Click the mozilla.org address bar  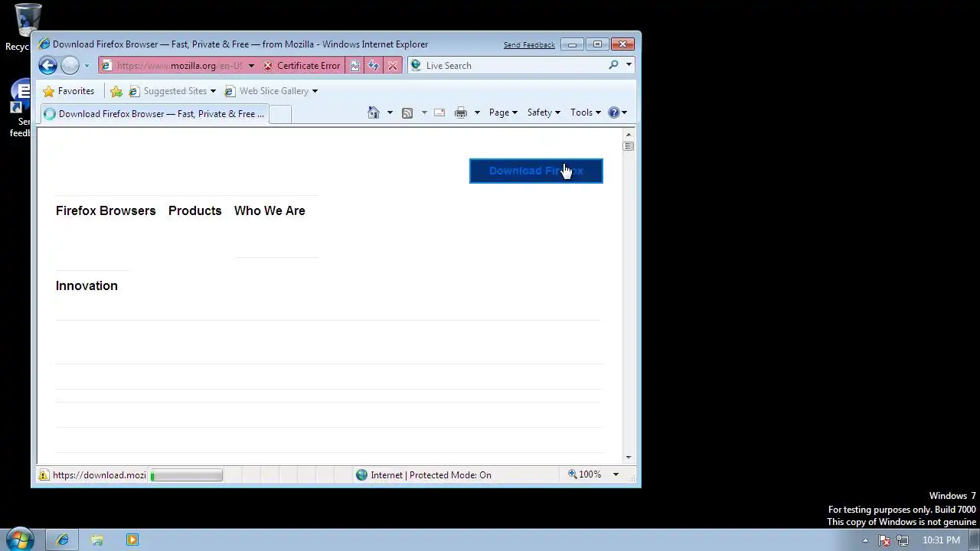[x=179, y=66]
